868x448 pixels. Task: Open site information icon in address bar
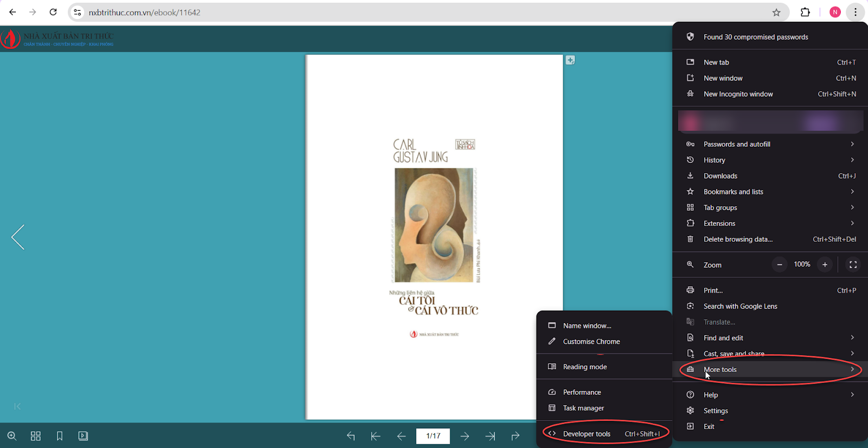pos(78,12)
